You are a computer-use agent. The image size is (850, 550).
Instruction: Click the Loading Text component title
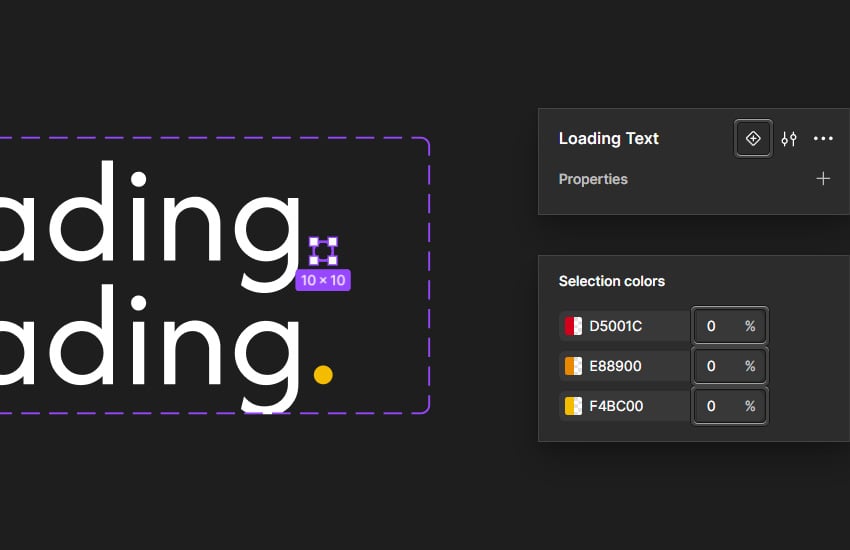click(608, 139)
